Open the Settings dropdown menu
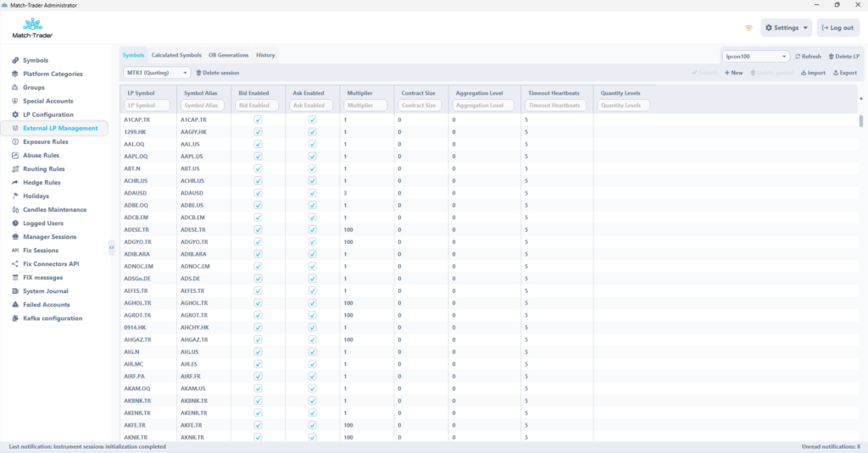 tap(786, 28)
